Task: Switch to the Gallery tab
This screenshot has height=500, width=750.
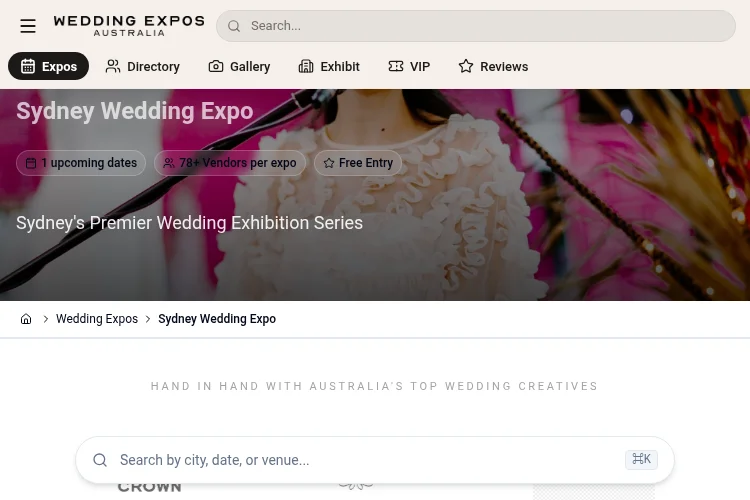Action: (x=239, y=66)
